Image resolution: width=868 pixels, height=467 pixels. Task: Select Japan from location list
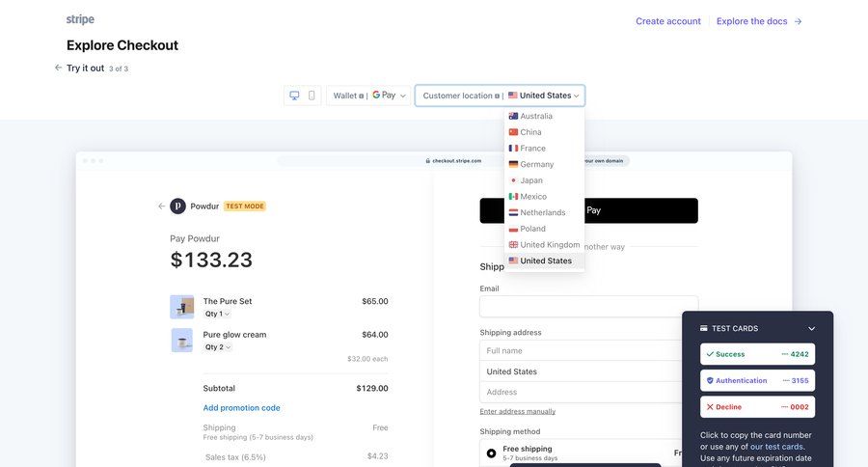point(544,180)
